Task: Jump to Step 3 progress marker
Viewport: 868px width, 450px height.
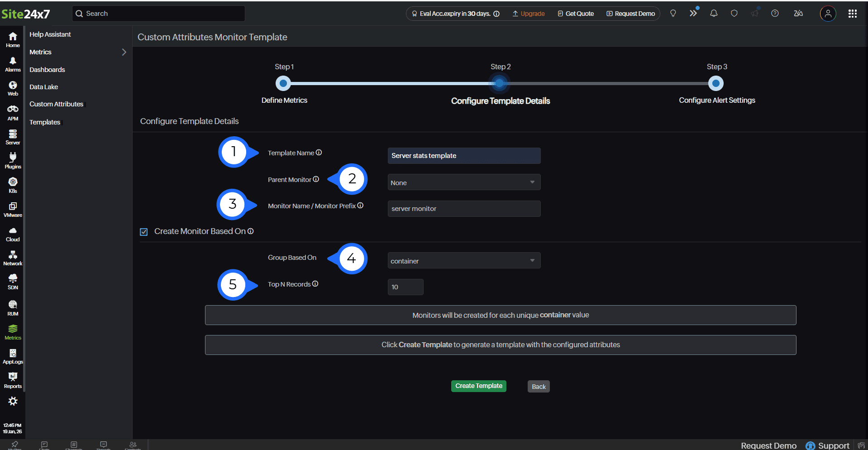Action: 715,83
